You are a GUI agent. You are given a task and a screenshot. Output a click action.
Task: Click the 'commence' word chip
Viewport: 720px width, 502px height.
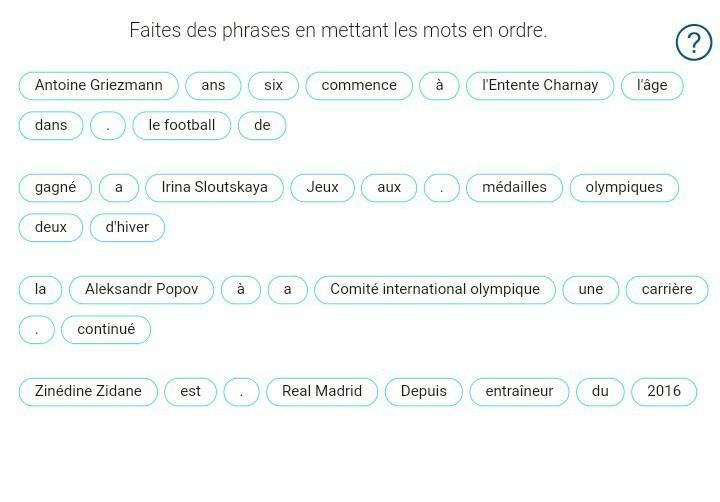click(x=359, y=86)
